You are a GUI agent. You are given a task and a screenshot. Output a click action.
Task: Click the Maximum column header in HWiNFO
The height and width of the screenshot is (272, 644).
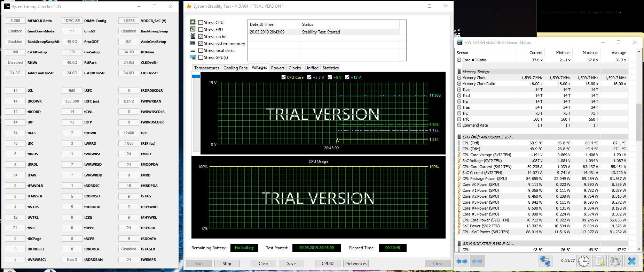click(587, 53)
